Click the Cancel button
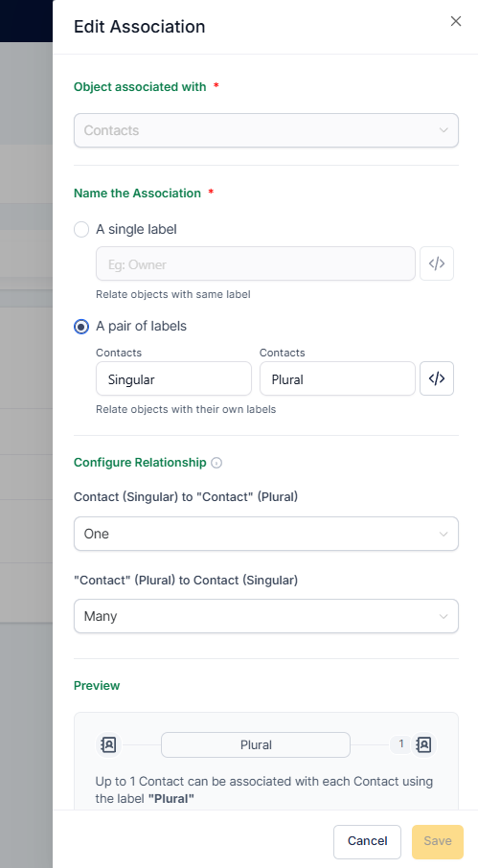 point(367,841)
